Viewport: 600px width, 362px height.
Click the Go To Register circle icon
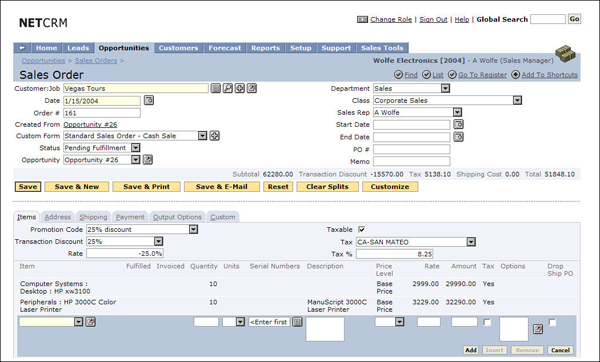[x=452, y=75]
